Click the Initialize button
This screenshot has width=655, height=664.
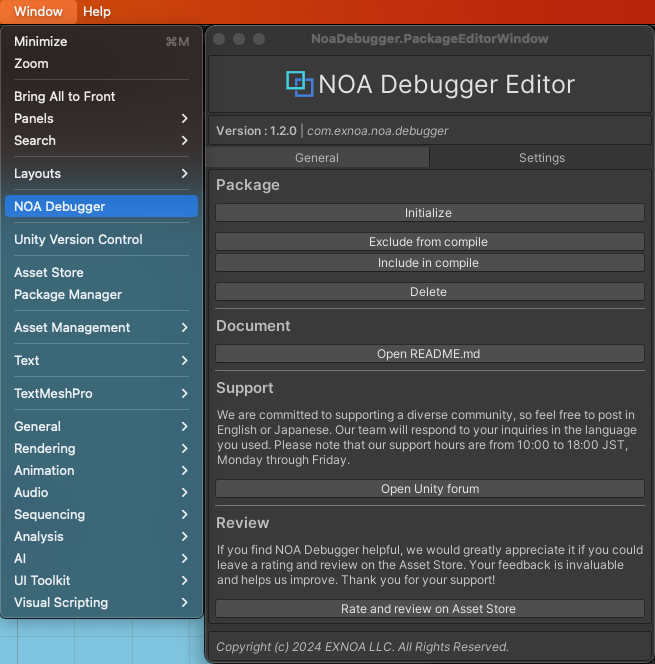point(430,213)
